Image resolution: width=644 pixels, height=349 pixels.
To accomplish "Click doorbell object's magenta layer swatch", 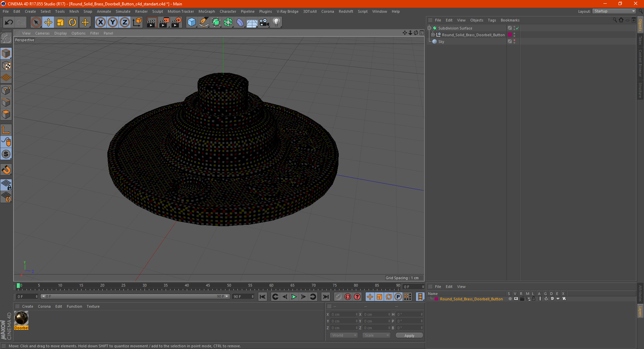I will [510, 35].
